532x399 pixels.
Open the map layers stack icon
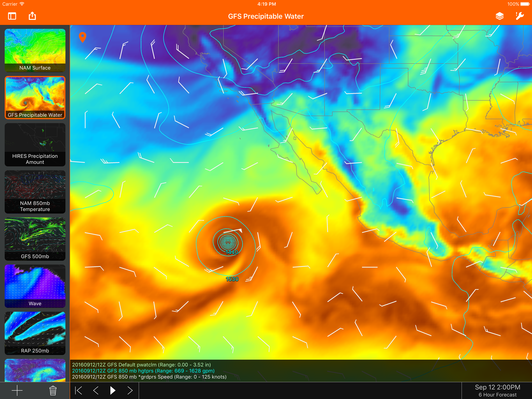pos(499,16)
